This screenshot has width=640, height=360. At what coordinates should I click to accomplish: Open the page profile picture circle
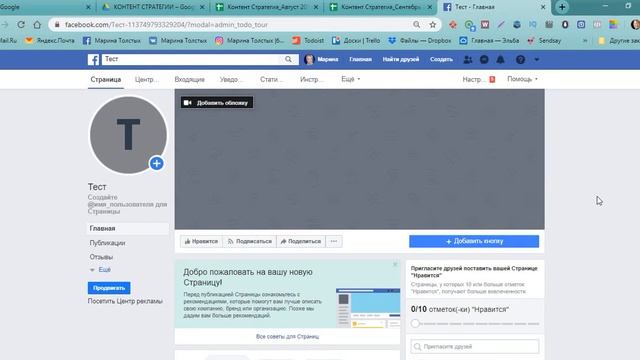click(x=128, y=135)
